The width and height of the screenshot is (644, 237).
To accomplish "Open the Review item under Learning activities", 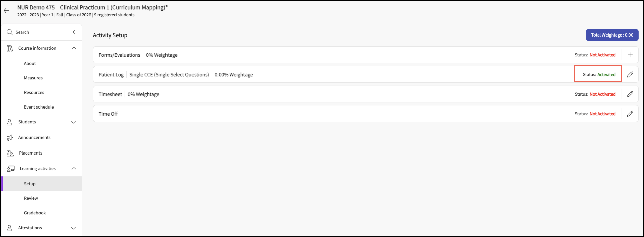I will [31, 198].
